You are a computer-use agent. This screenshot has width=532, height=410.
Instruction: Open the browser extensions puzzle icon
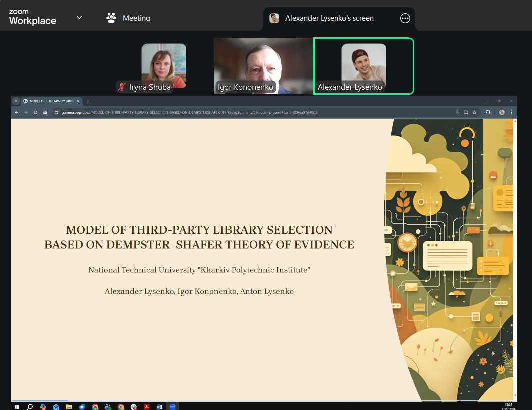point(488,112)
